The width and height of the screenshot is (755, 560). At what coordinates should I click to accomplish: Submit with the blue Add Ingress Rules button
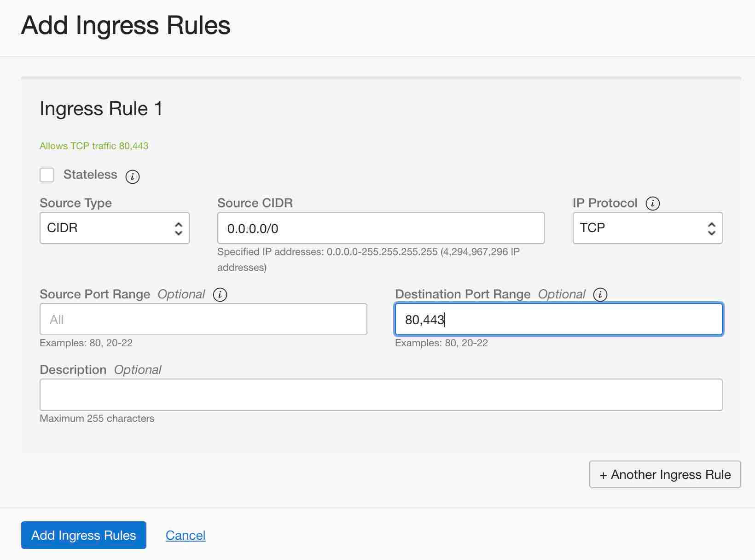point(84,535)
